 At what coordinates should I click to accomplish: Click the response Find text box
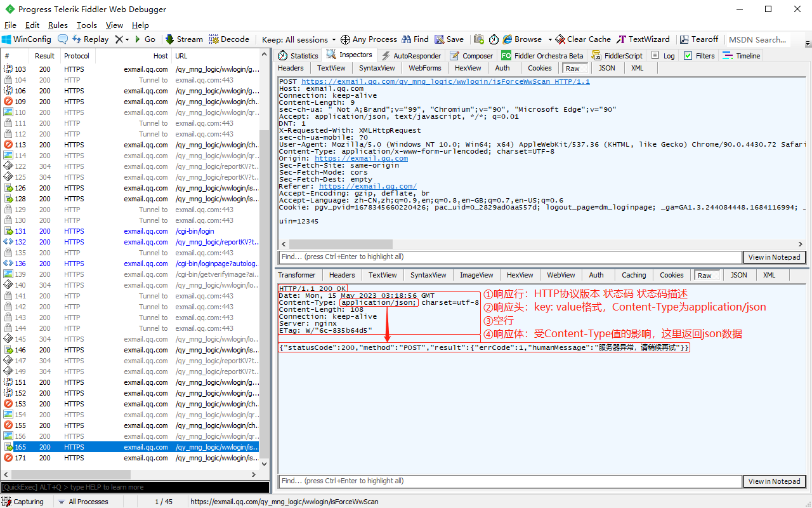pos(510,481)
